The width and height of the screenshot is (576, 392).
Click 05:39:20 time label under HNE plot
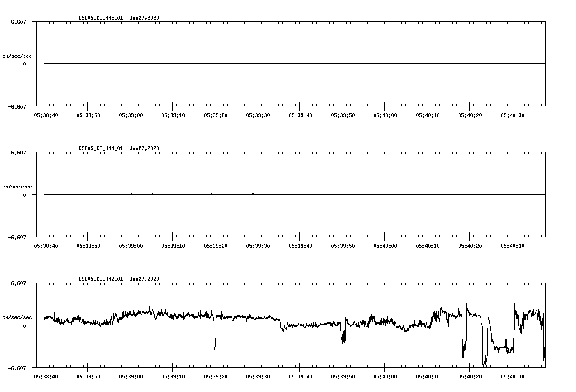coord(215,115)
